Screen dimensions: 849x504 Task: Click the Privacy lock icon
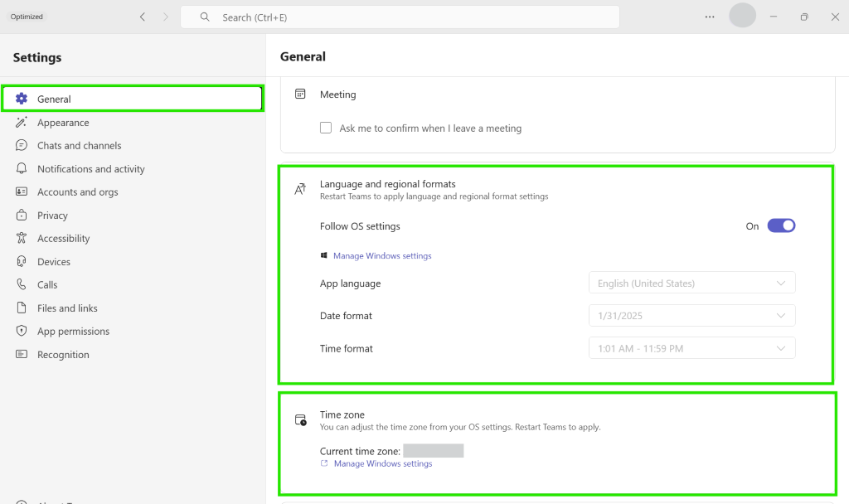point(21,215)
